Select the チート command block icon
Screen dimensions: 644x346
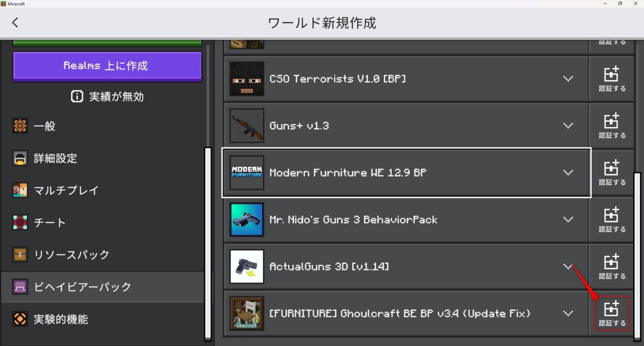point(20,222)
